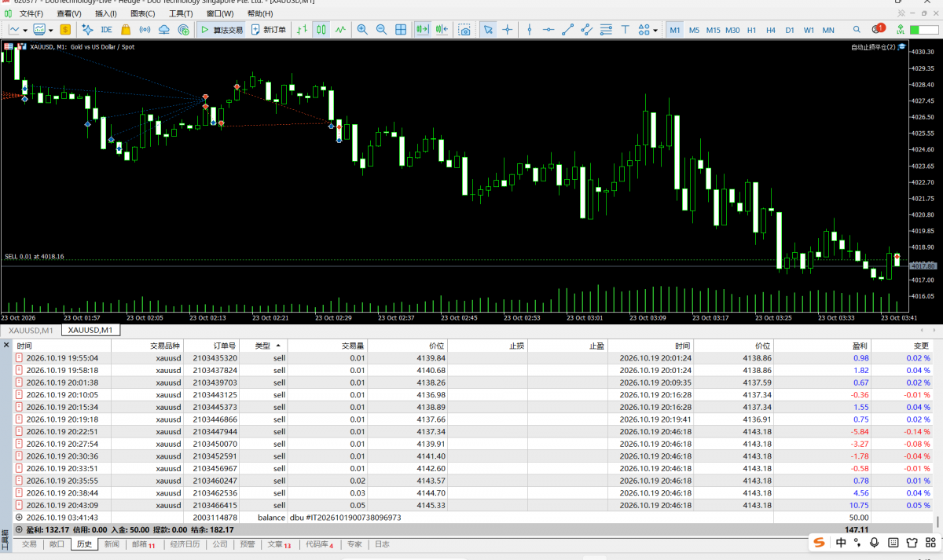Open the chart templates dropdown
This screenshot has width=943, height=560.
pos(52,31)
